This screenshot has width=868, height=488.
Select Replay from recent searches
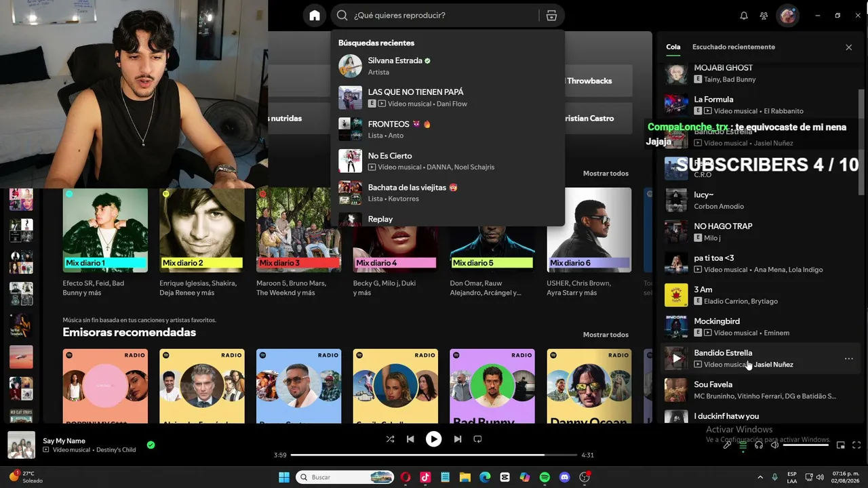tap(448, 218)
